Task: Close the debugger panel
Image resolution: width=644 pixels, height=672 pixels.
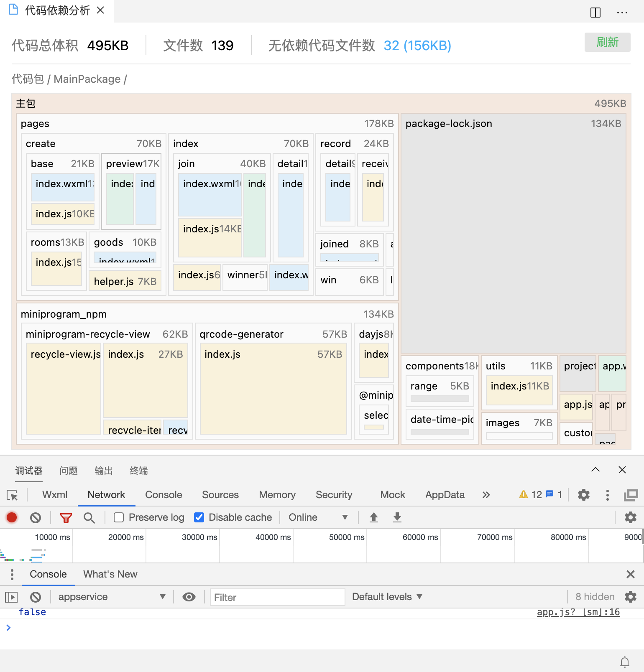Action: coord(622,470)
